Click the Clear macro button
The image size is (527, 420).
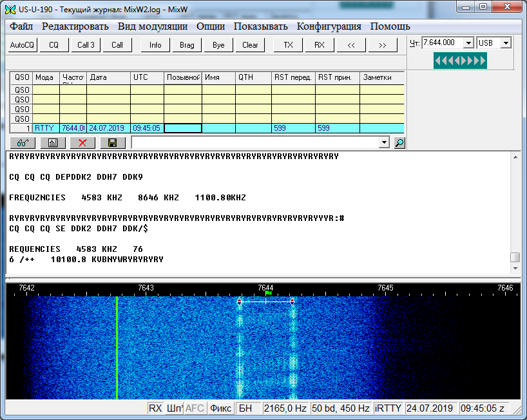point(250,45)
